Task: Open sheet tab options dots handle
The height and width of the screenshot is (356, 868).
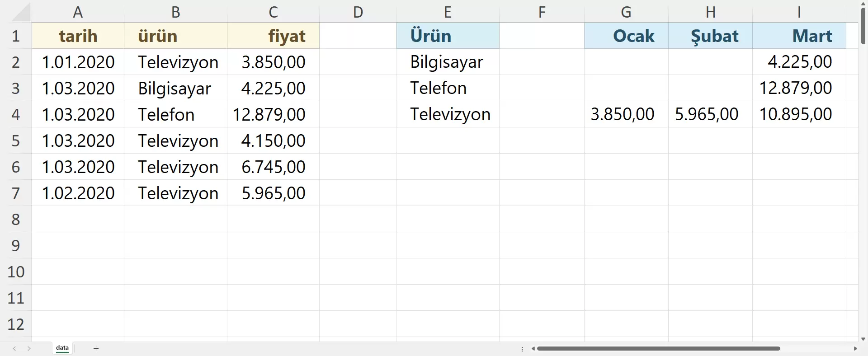Action: pyautogui.click(x=522, y=349)
